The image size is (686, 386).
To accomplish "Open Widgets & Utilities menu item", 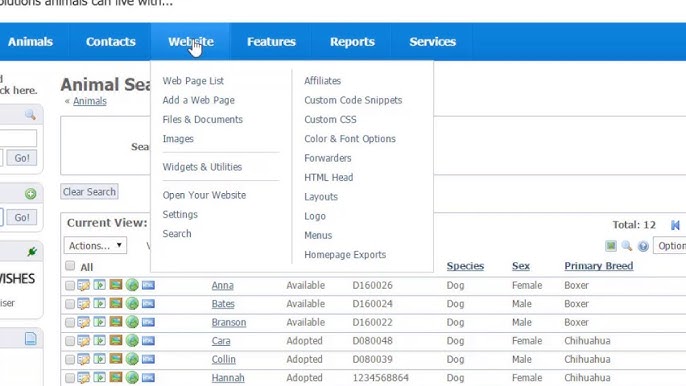I will pyautogui.click(x=202, y=167).
